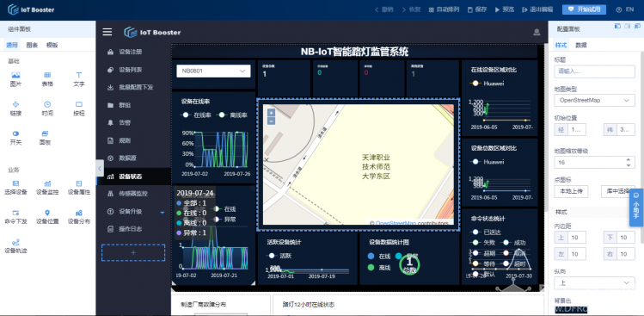
Task: Add the 图片 image component
Action: point(15,79)
